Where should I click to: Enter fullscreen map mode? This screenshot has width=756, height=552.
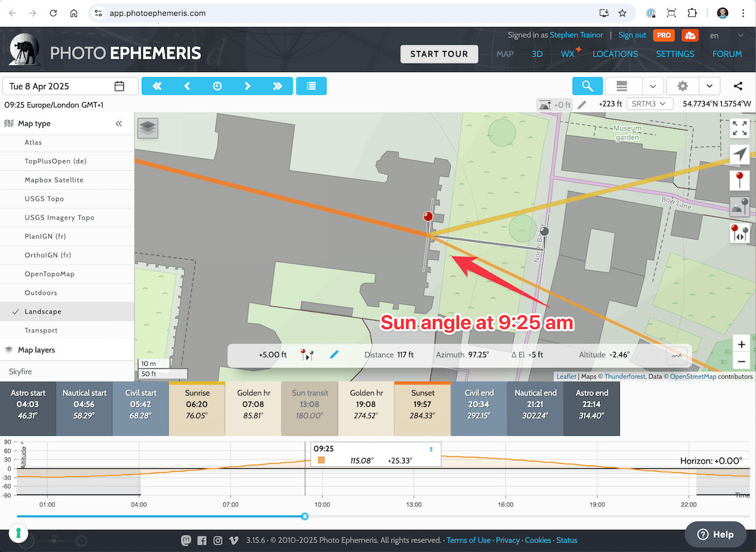point(739,128)
